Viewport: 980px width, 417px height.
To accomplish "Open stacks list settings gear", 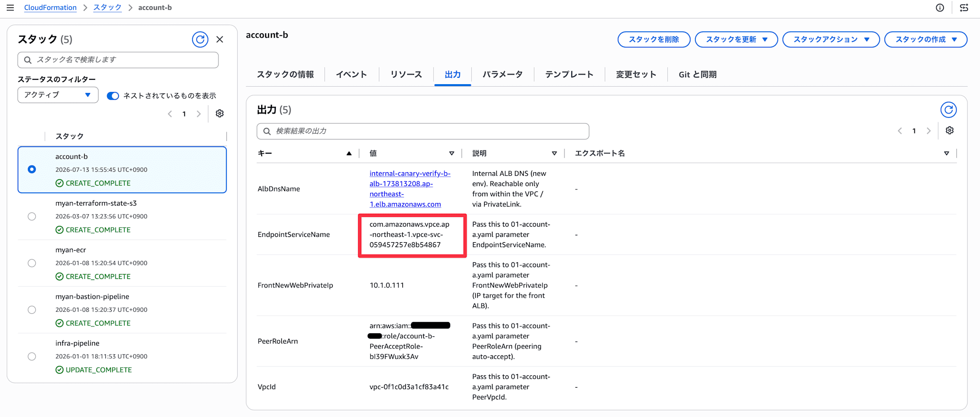I will (x=220, y=114).
